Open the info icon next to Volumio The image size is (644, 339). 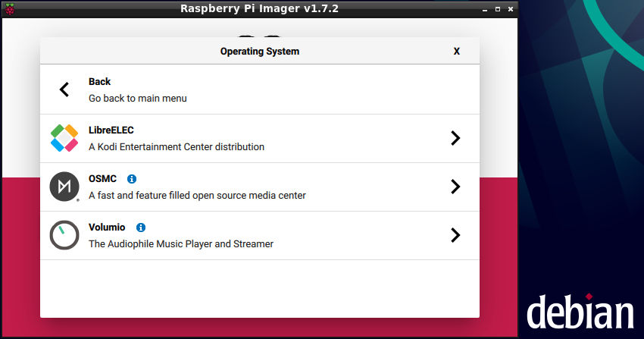[x=141, y=228]
